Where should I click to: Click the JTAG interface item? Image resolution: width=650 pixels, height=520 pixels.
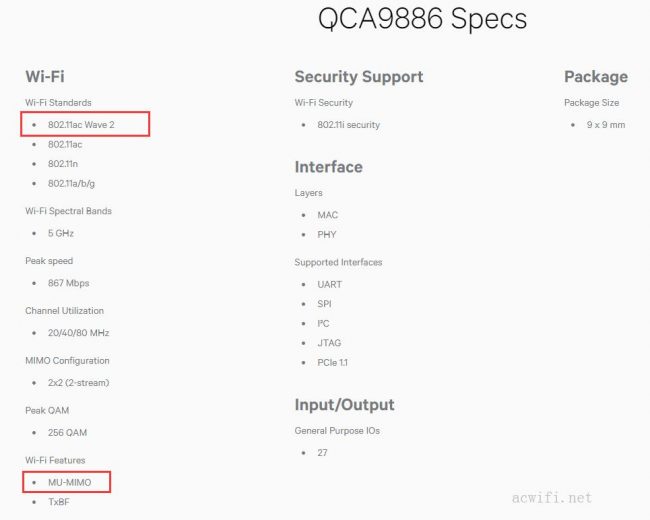tap(329, 343)
